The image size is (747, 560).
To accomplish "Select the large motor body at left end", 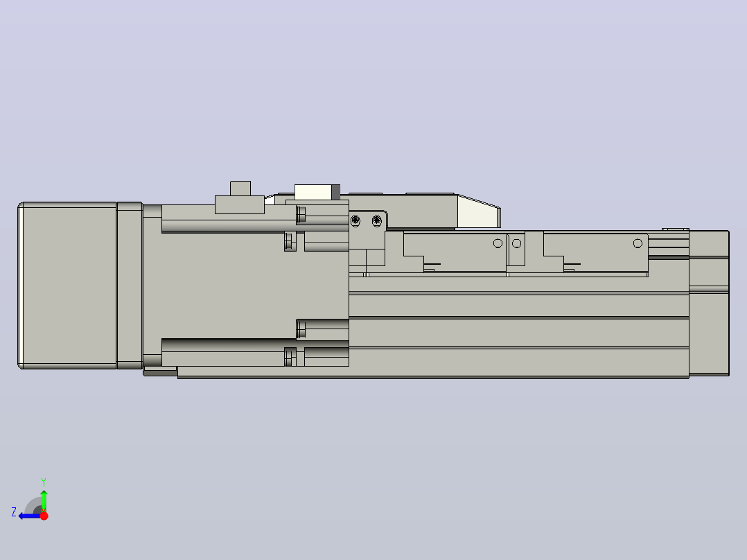I will pyautogui.click(x=67, y=286).
